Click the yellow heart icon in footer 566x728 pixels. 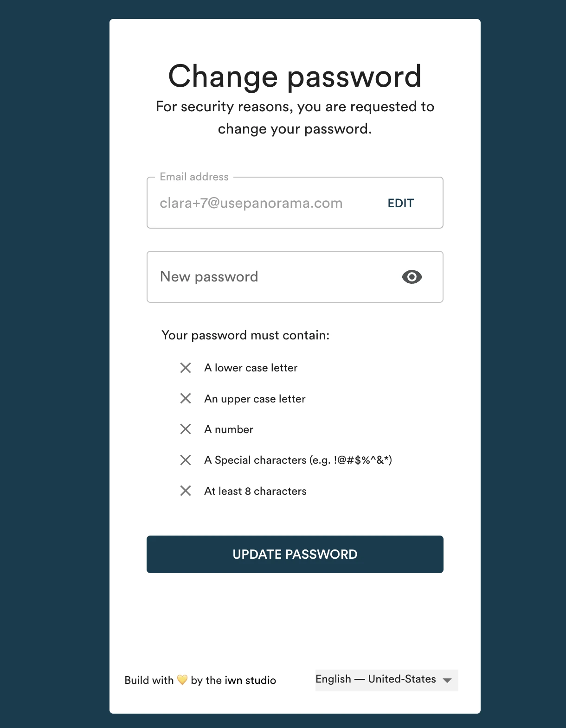click(182, 680)
